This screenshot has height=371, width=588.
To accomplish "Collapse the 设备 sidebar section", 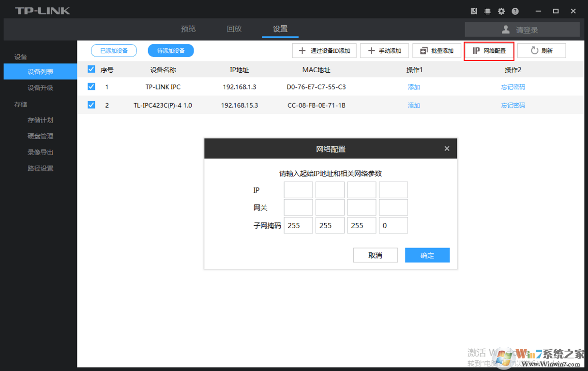I will 20,57.
